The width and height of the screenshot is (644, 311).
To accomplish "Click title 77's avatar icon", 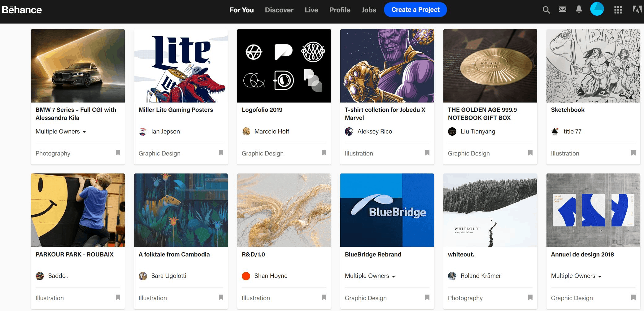I will point(555,131).
